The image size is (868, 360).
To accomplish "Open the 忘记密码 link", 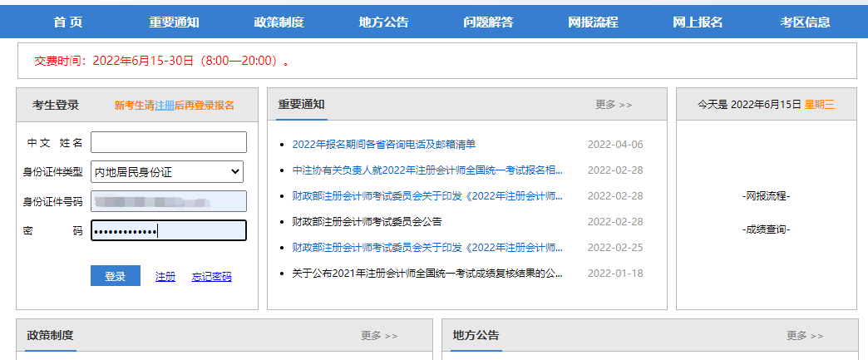I will tap(211, 277).
